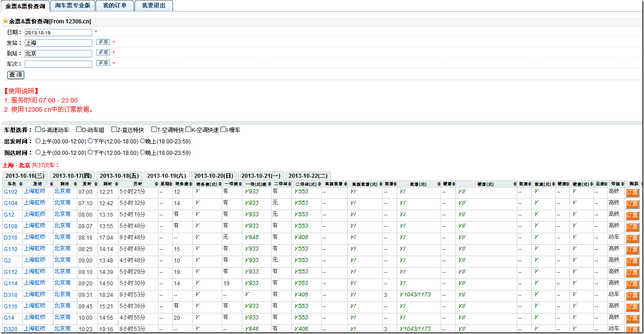Click the 日期 date input field

coord(58,33)
